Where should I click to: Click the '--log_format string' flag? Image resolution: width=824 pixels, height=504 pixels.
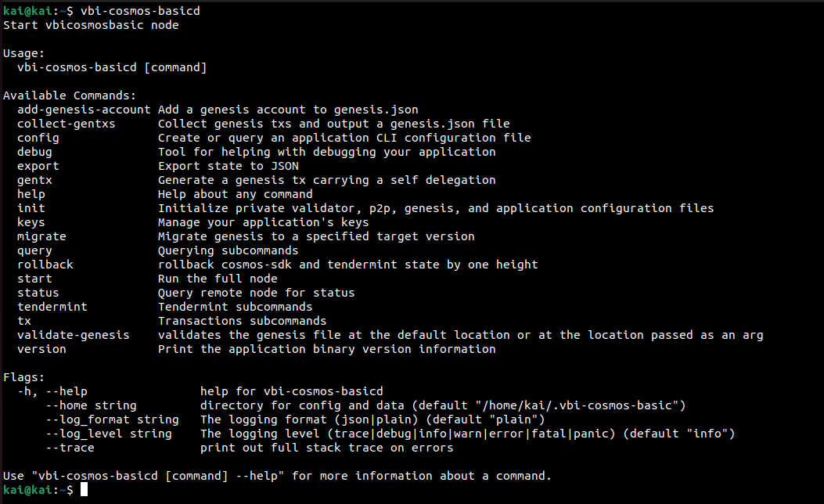[112, 420]
